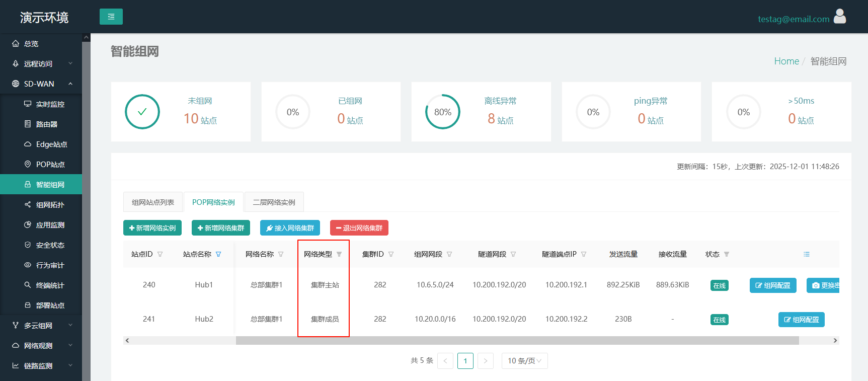Click the 10 站点 未组网 count
Image resolution: width=868 pixels, height=381 pixels.
200,119
